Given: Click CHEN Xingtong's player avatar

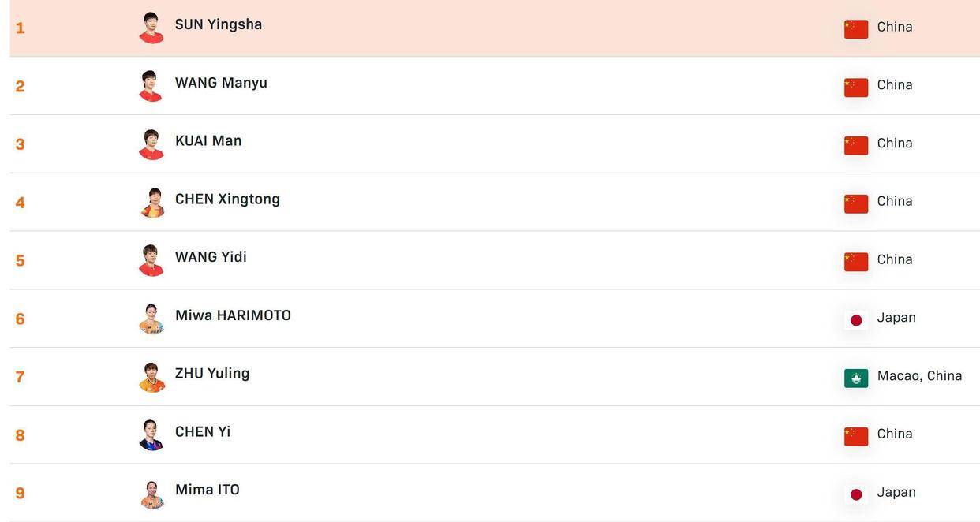Looking at the screenshot, I should 151,203.
